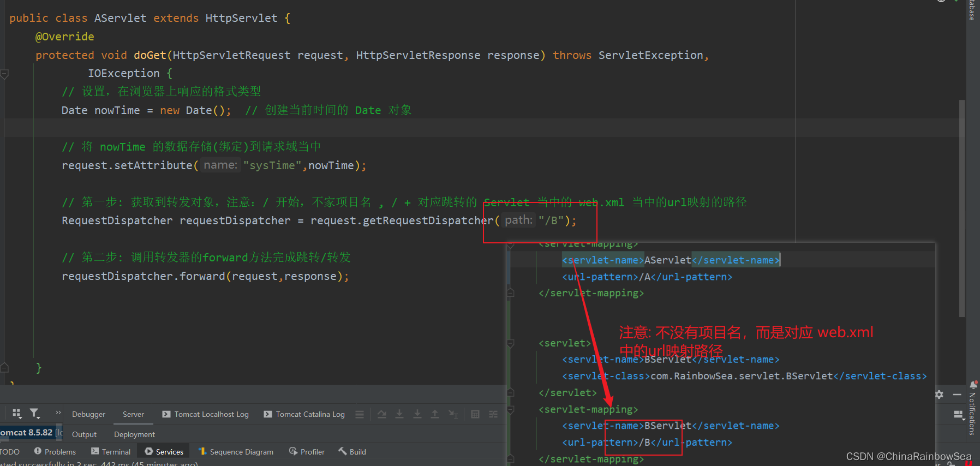Switch to the Deployment sub-tab
The image size is (980, 466).
[x=134, y=434]
